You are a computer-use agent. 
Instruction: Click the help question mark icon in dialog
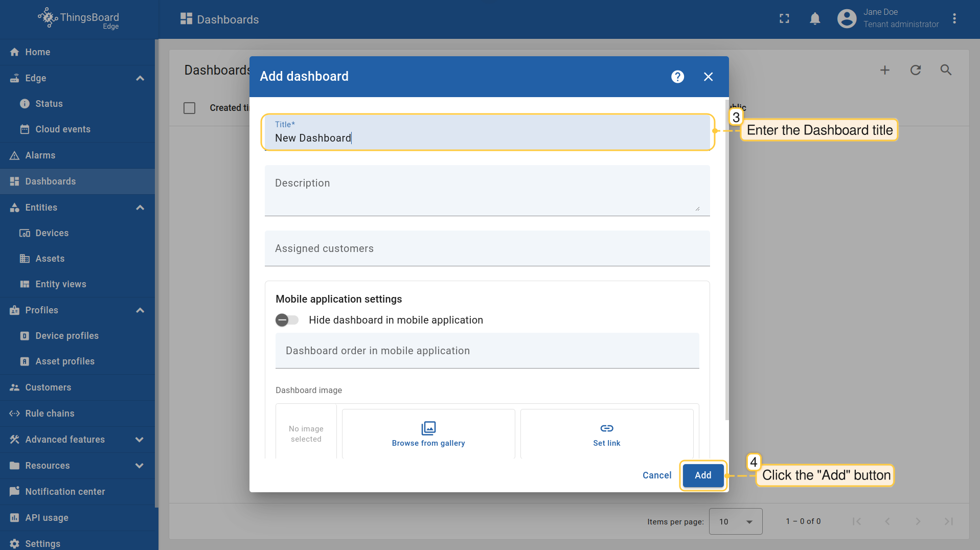(x=677, y=77)
